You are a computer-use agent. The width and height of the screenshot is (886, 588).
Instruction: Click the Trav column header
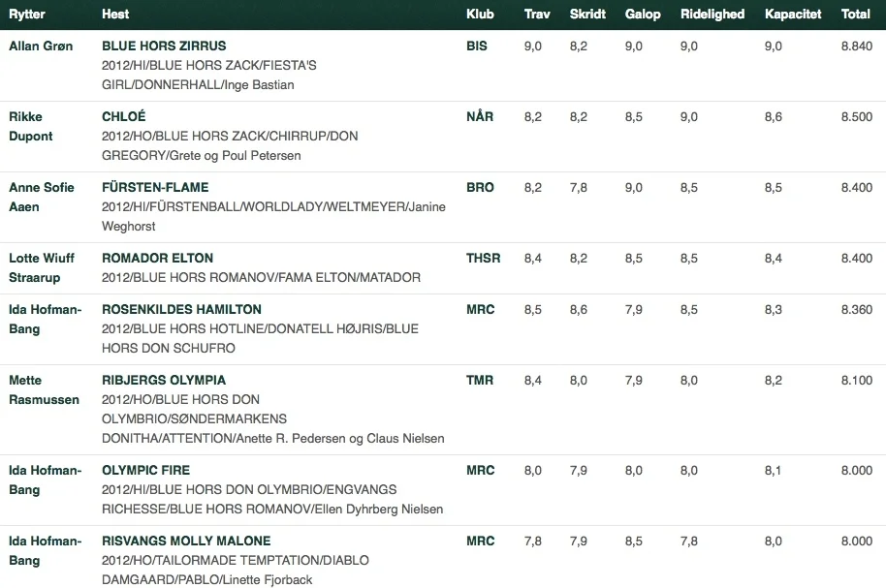(537, 15)
